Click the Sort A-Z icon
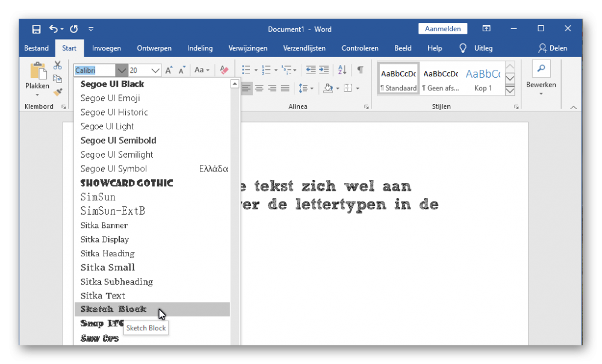 (342, 70)
